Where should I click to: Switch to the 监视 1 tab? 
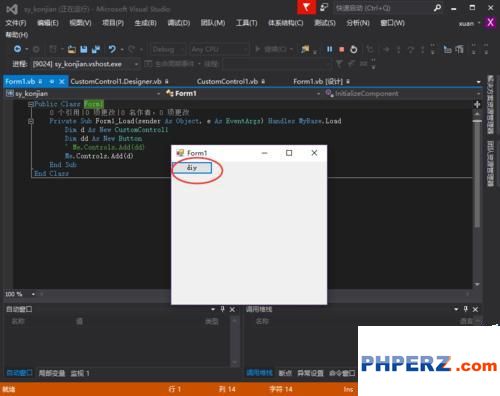[x=80, y=373]
